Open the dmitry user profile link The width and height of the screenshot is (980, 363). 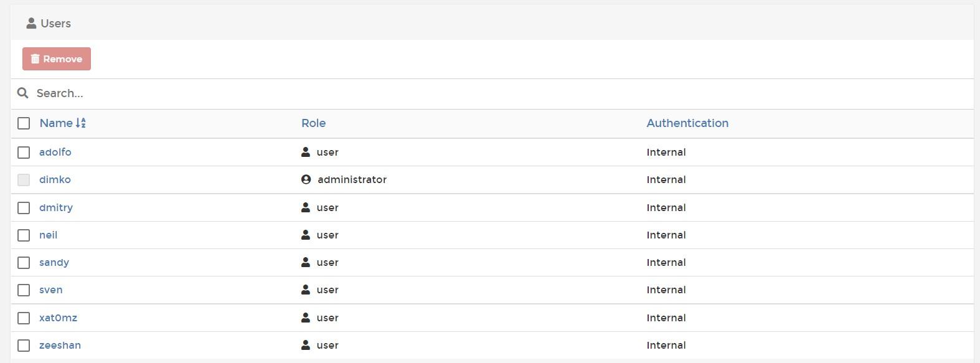56,207
